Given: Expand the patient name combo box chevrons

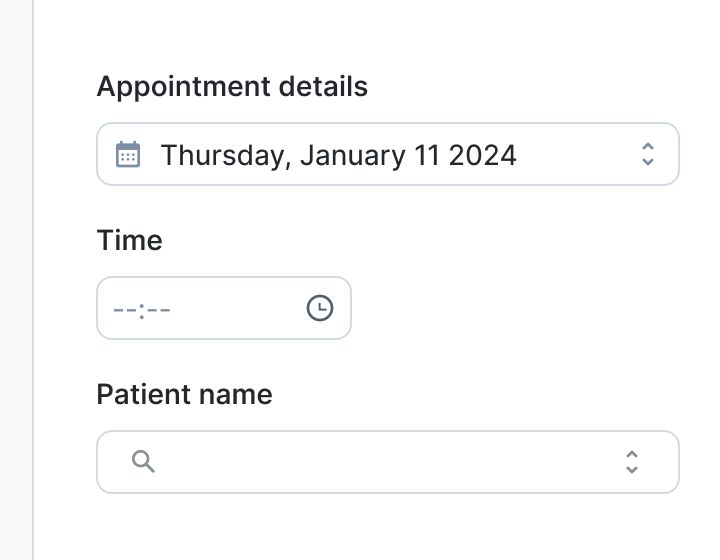Looking at the screenshot, I should pos(632,461).
